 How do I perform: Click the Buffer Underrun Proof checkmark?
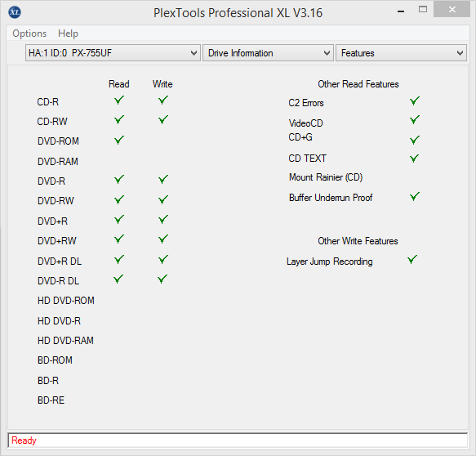click(415, 197)
